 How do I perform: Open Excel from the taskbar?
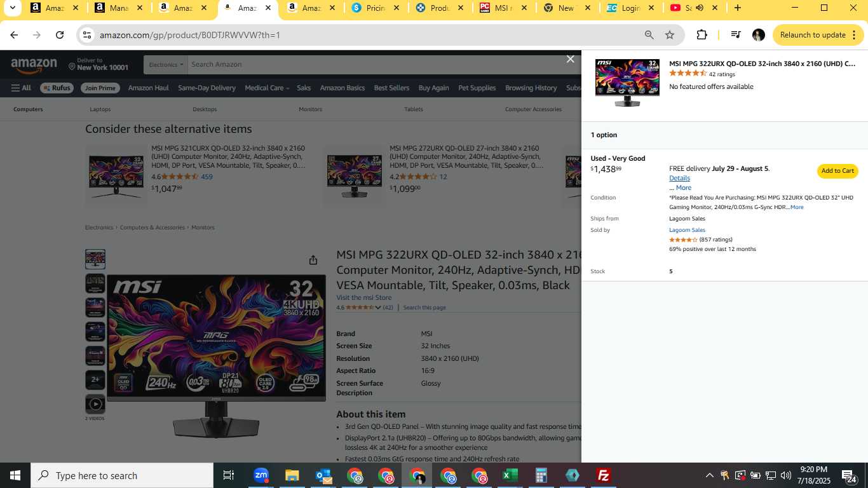[510, 475]
